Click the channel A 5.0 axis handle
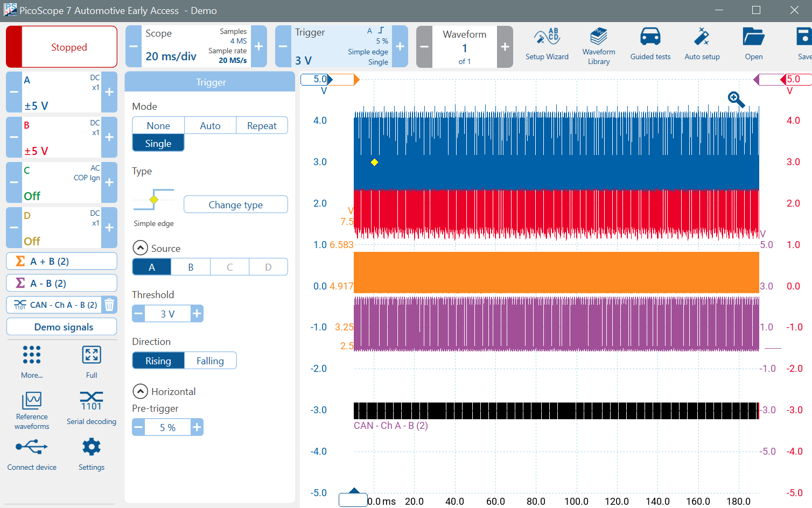The height and width of the screenshot is (508, 812). pyautogui.click(x=317, y=80)
